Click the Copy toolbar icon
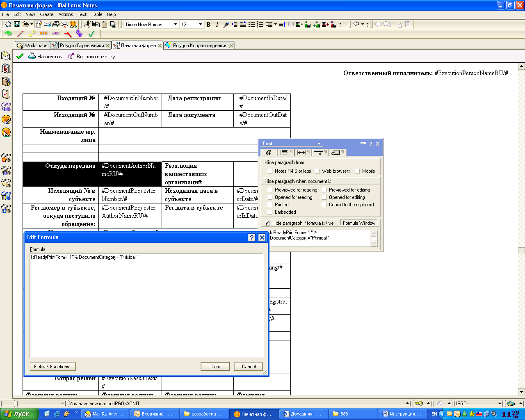Image resolution: width=525 pixels, height=420 pixels. pyautogui.click(x=96, y=25)
